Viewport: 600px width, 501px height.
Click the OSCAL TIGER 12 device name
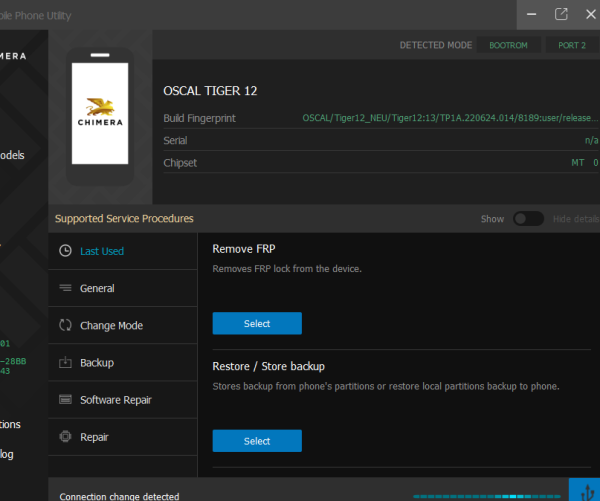[210, 91]
